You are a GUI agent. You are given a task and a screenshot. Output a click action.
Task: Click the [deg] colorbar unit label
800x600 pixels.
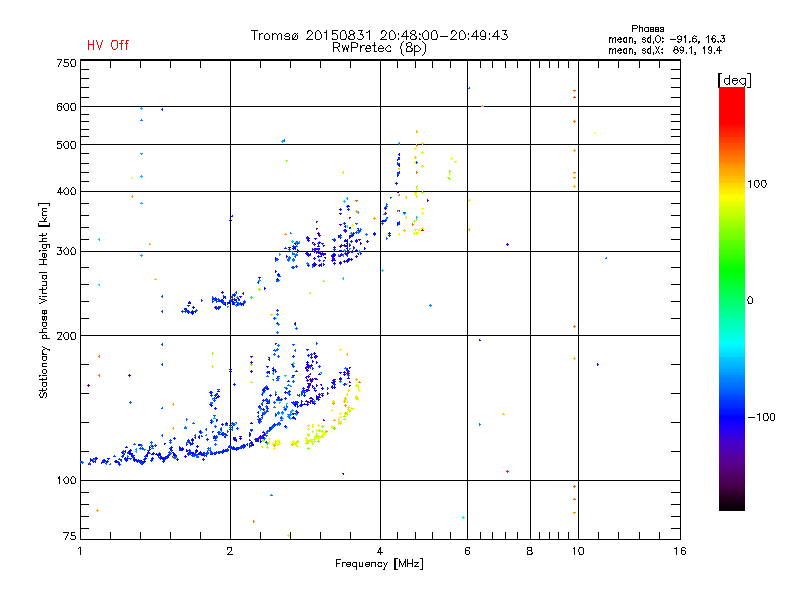click(x=734, y=80)
